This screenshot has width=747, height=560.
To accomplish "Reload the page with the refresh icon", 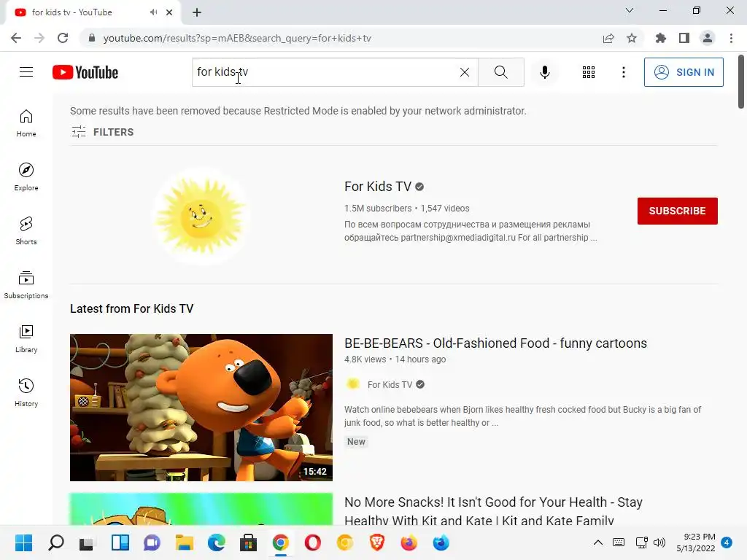I will 63,38.
